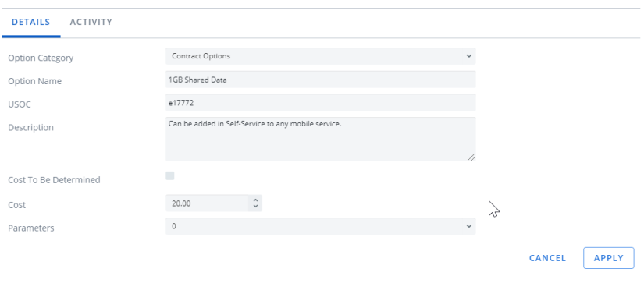Click the Cost To Be Determined label
644x283 pixels.
click(x=54, y=180)
